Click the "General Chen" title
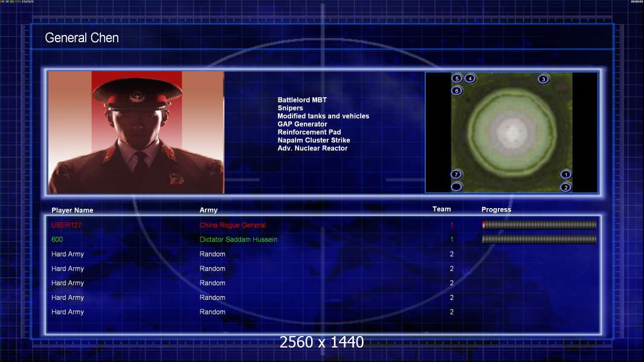The width and height of the screenshot is (644, 362). pyautogui.click(x=82, y=38)
